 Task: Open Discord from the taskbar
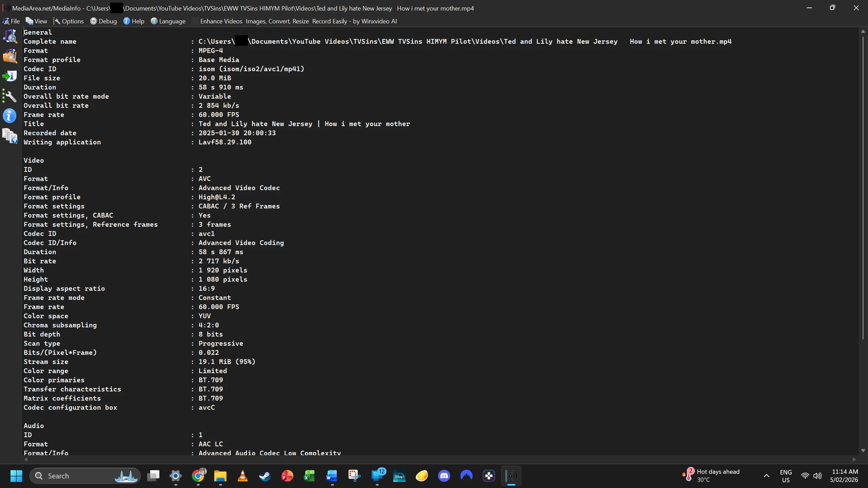pyautogui.click(x=444, y=476)
